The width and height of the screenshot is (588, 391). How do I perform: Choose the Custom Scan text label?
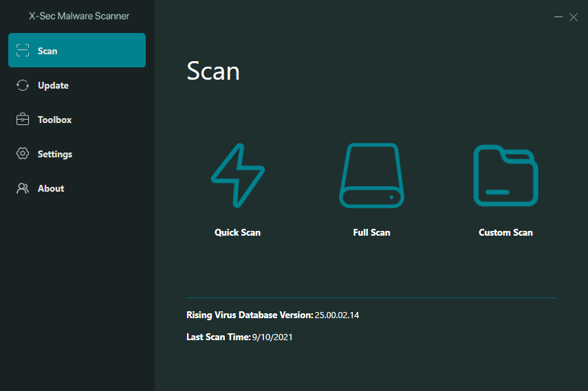tap(505, 232)
